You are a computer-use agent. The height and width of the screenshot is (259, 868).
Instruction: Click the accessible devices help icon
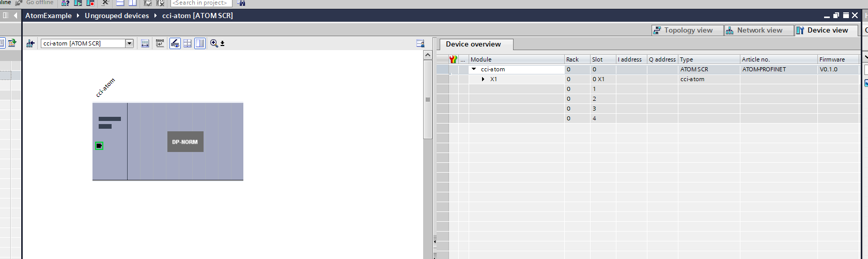(66, 3)
